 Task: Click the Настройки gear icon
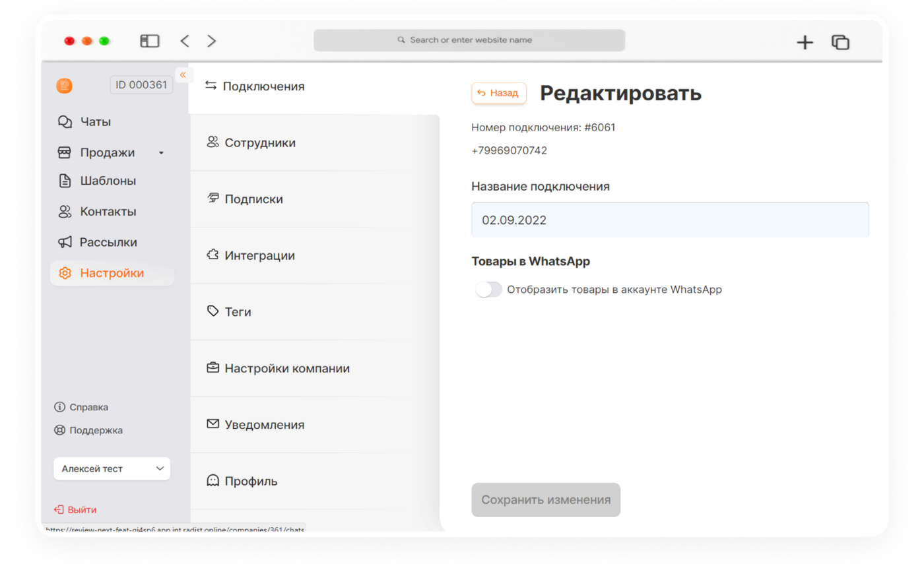coord(65,273)
